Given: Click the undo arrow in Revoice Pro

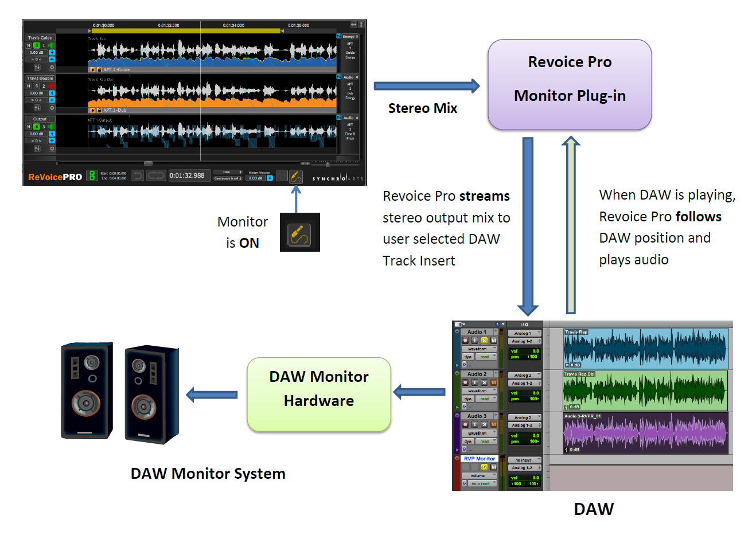Looking at the screenshot, I should (x=137, y=175).
